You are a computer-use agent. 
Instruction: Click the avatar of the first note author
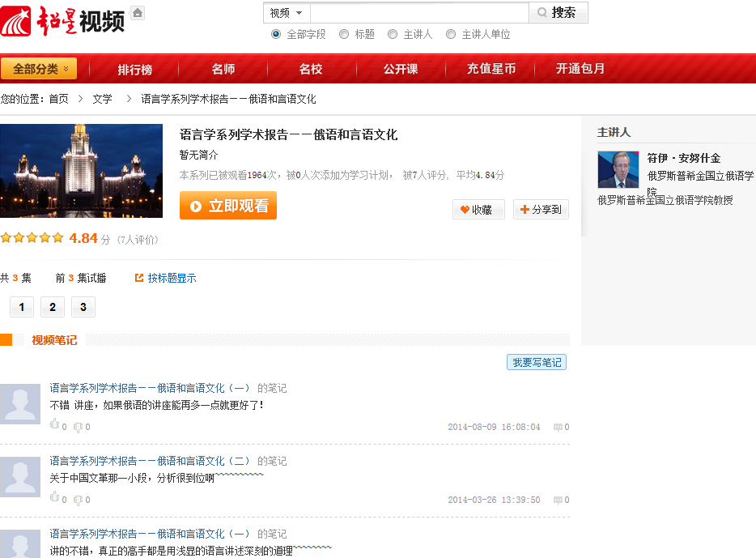tap(19, 404)
